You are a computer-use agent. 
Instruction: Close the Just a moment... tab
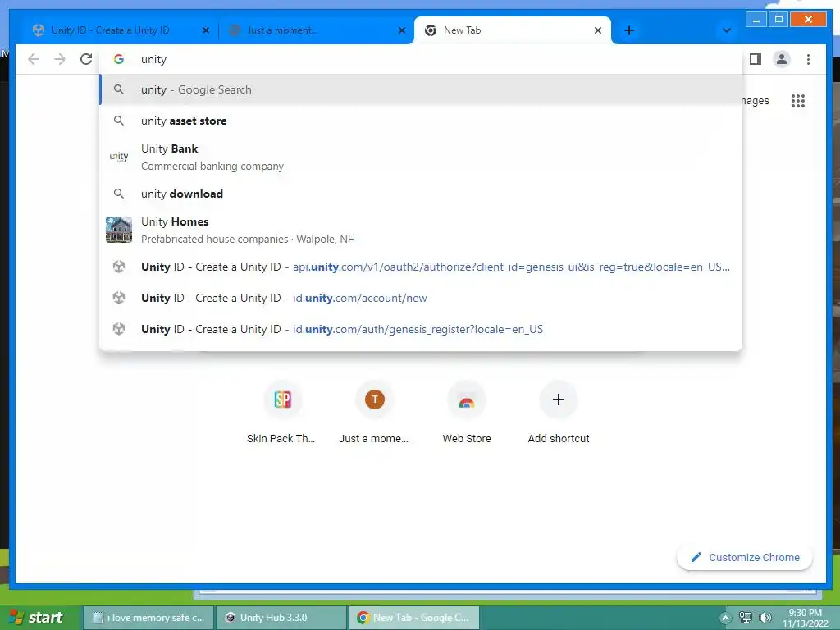coord(402,30)
